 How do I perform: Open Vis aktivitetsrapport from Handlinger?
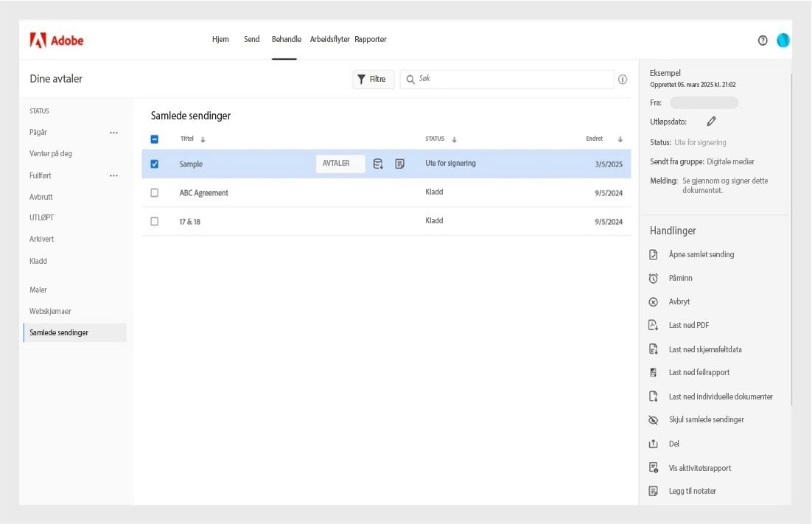click(x=653, y=467)
